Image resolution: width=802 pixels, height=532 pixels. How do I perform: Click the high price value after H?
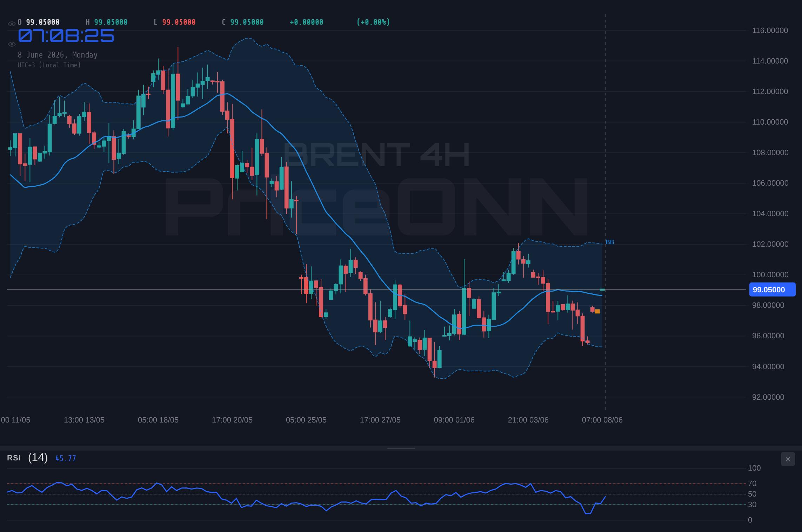(x=111, y=22)
